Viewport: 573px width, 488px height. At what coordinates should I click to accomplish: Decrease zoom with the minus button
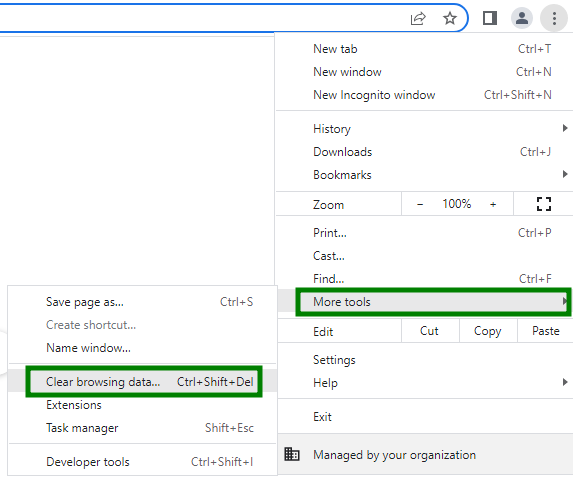click(x=420, y=204)
